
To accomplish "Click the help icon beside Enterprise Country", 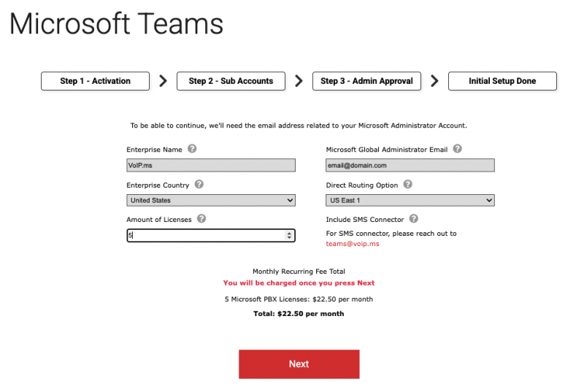I will (x=199, y=184).
